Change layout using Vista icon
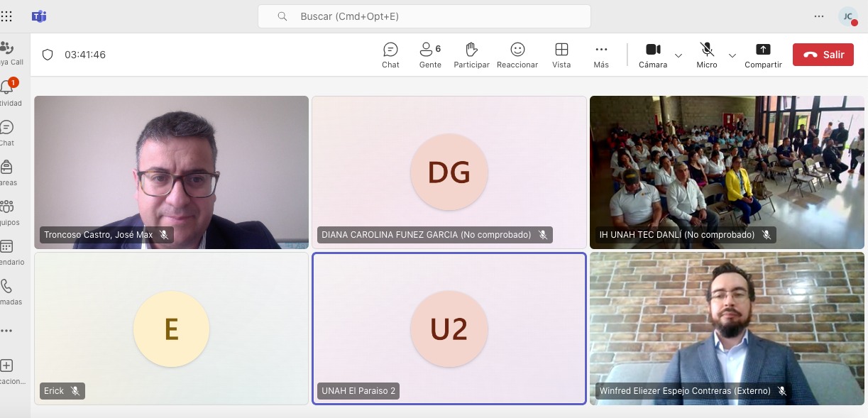This screenshot has width=868, height=418. [561, 55]
